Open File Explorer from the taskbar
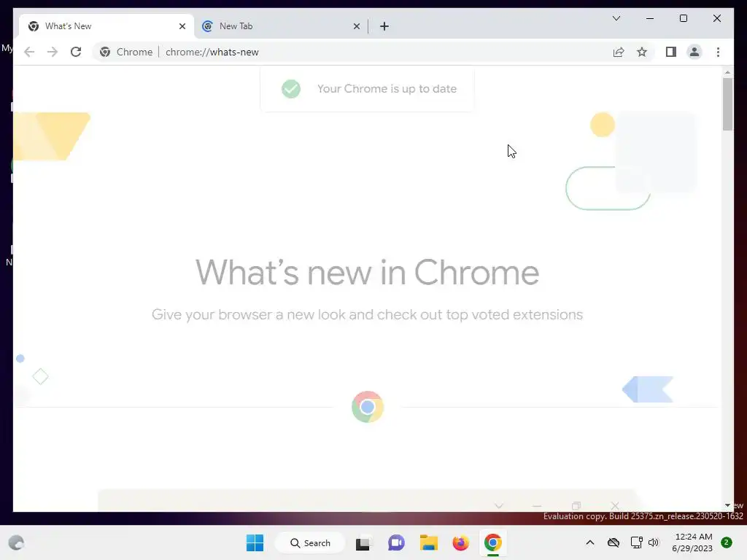Viewport: 747px width, 560px height. pos(428,542)
